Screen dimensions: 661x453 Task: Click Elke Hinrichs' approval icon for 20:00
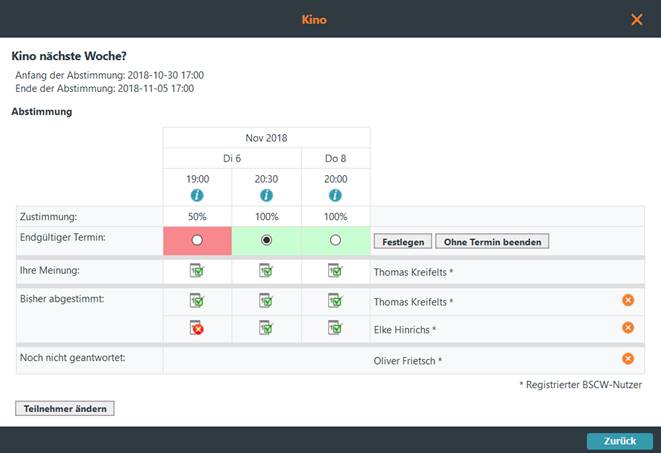[x=335, y=328]
